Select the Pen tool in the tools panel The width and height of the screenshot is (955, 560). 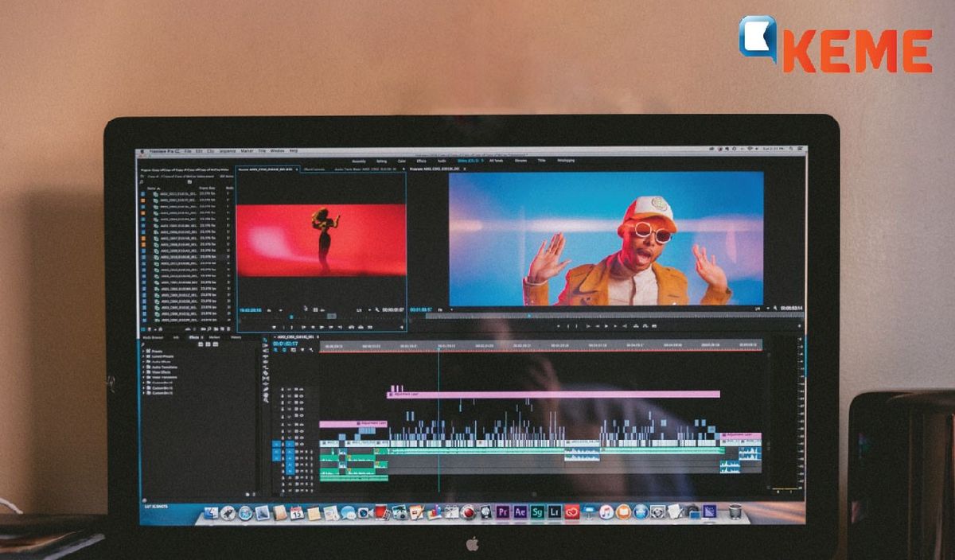click(265, 389)
